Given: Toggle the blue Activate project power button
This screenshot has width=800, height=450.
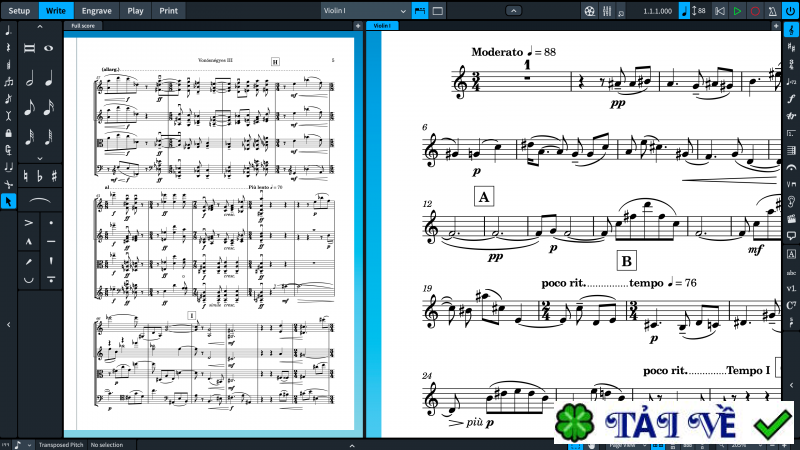Looking at the screenshot, I should (x=790, y=11).
